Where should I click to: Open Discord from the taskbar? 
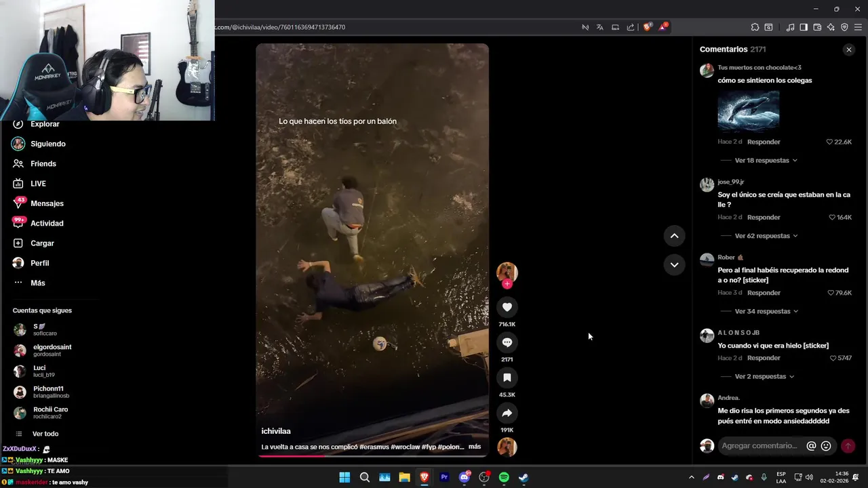pyautogui.click(x=465, y=477)
